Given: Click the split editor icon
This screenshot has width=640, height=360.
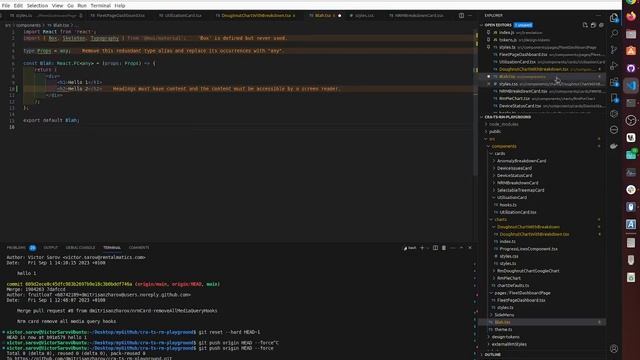Looking at the screenshot, I should pos(461,16).
